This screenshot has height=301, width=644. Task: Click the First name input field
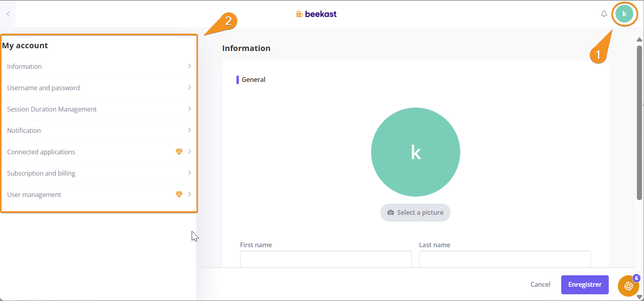coord(326,259)
